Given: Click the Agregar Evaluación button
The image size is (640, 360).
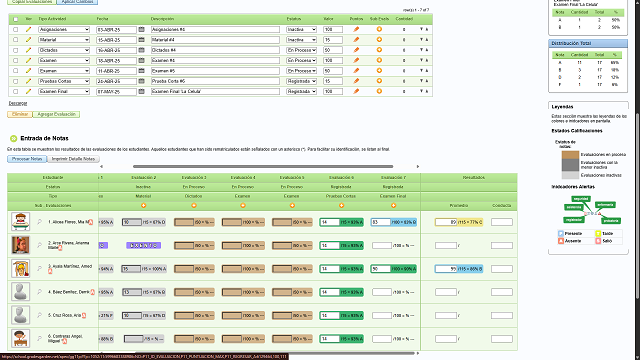Looking at the screenshot, I should coord(56,114).
